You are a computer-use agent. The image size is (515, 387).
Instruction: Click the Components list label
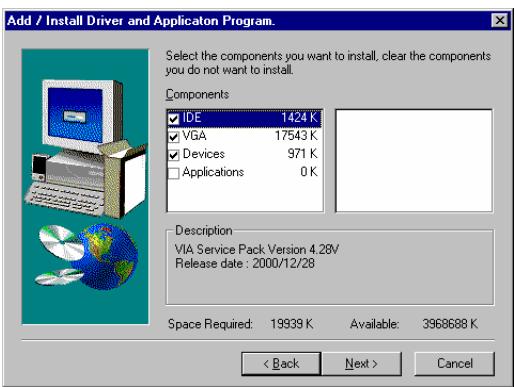pos(197,94)
